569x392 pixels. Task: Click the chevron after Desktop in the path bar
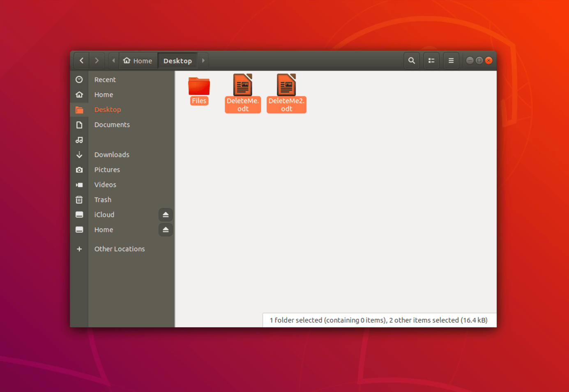(203, 60)
